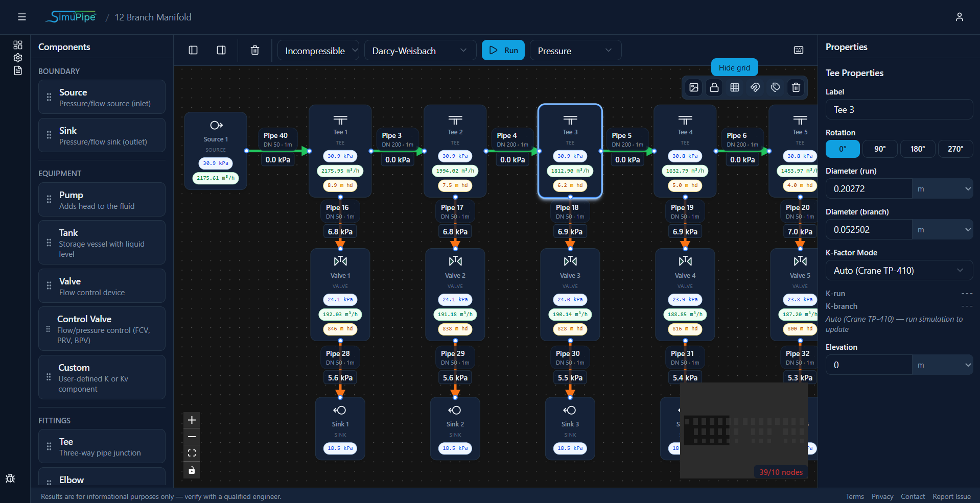The width and height of the screenshot is (980, 503).
Task: Click the canvas lock icon
Action: [x=714, y=87]
